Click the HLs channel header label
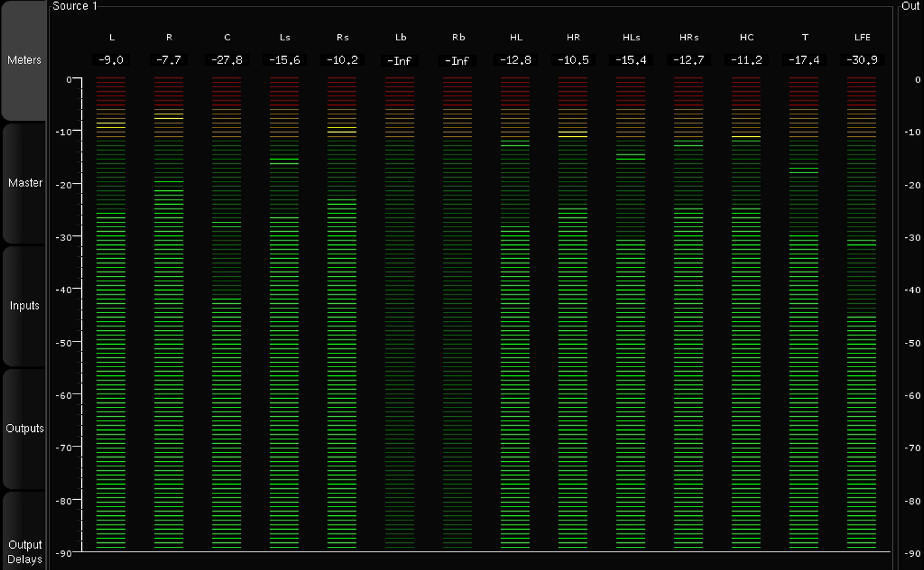 tap(631, 38)
